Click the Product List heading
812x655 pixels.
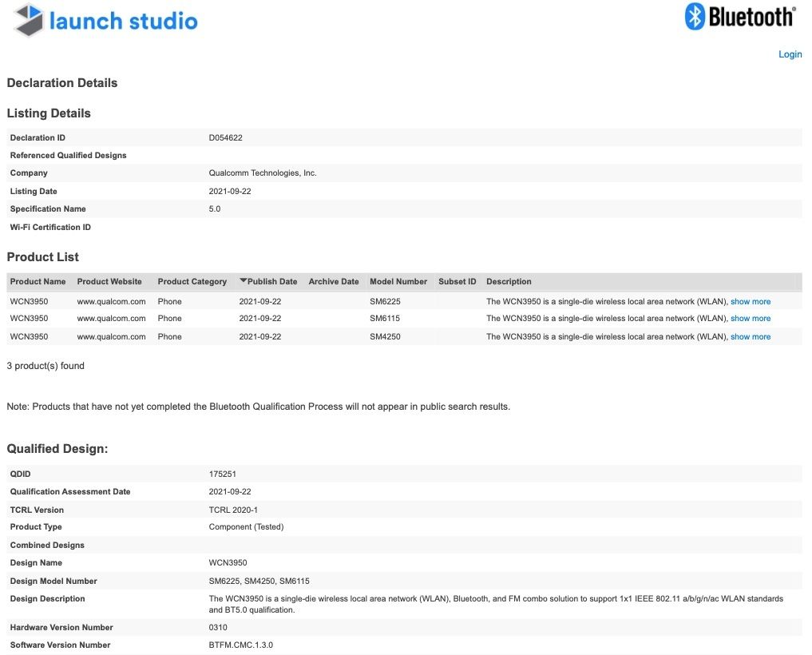pyautogui.click(x=42, y=257)
